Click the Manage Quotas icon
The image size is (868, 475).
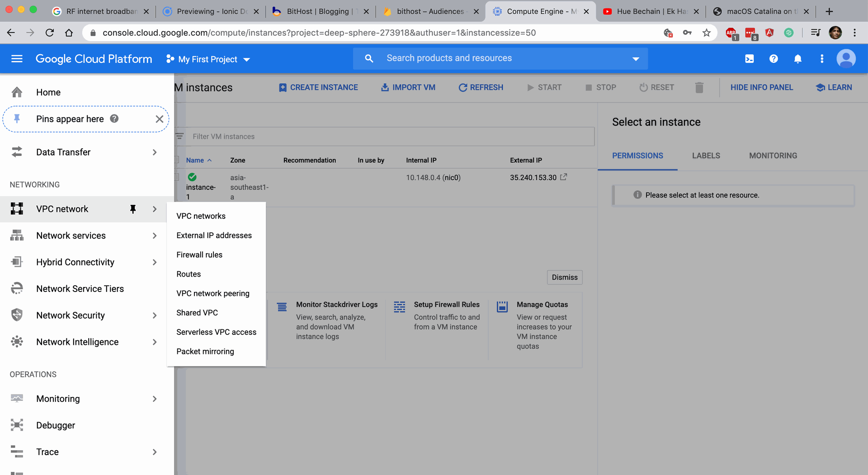click(x=502, y=307)
